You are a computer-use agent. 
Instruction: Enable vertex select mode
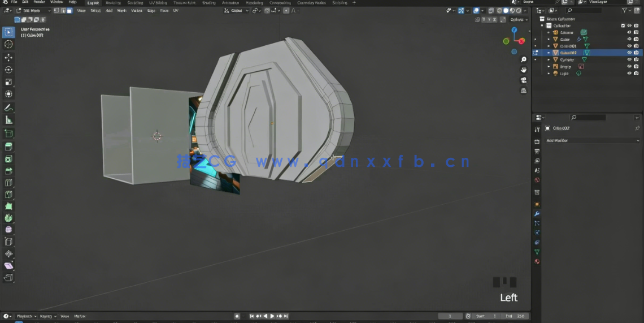pyautogui.click(x=56, y=11)
